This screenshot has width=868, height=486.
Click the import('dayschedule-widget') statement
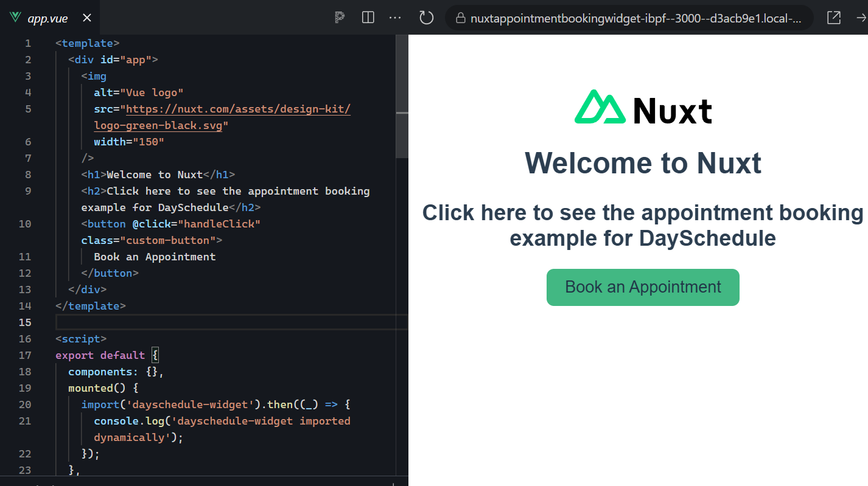point(216,404)
